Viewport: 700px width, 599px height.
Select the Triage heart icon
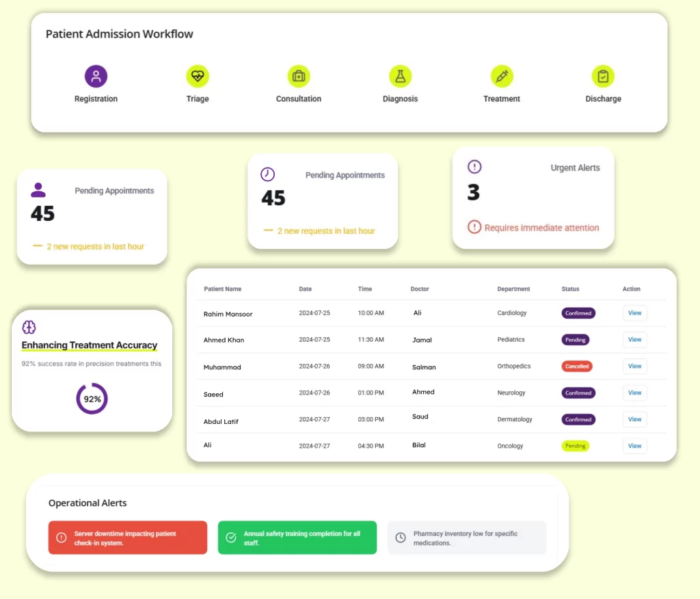coord(198,76)
